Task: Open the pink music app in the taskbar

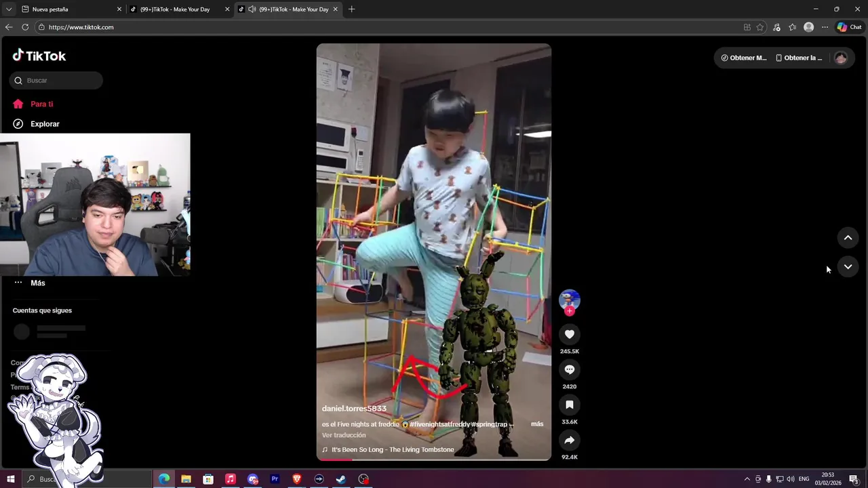Action: (x=230, y=479)
